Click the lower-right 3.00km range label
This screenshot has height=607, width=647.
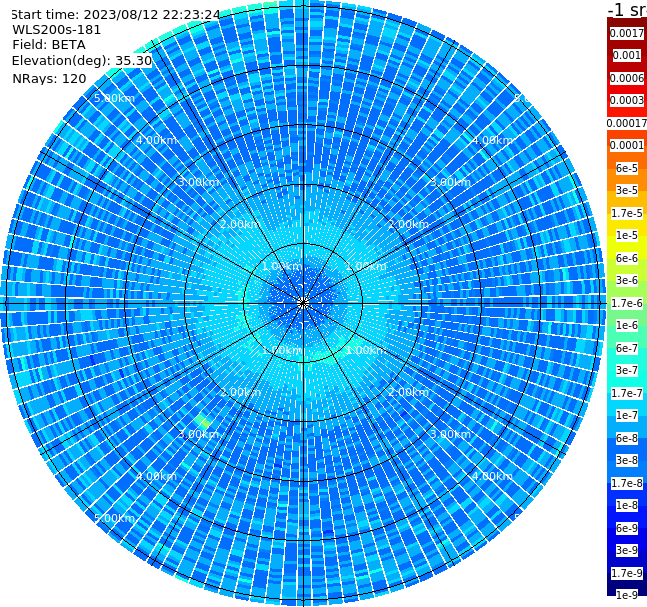tap(450, 434)
